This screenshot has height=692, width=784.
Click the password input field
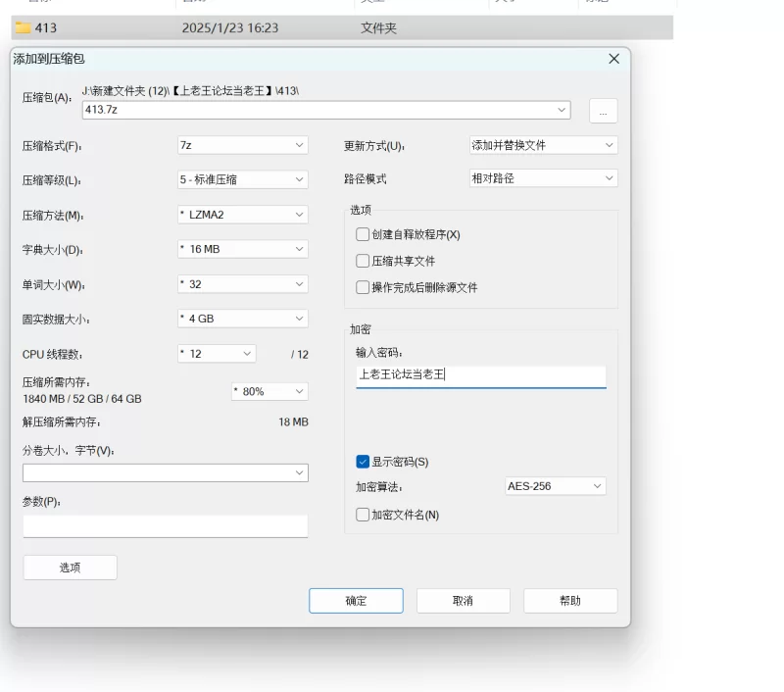click(x=481, y=376)
